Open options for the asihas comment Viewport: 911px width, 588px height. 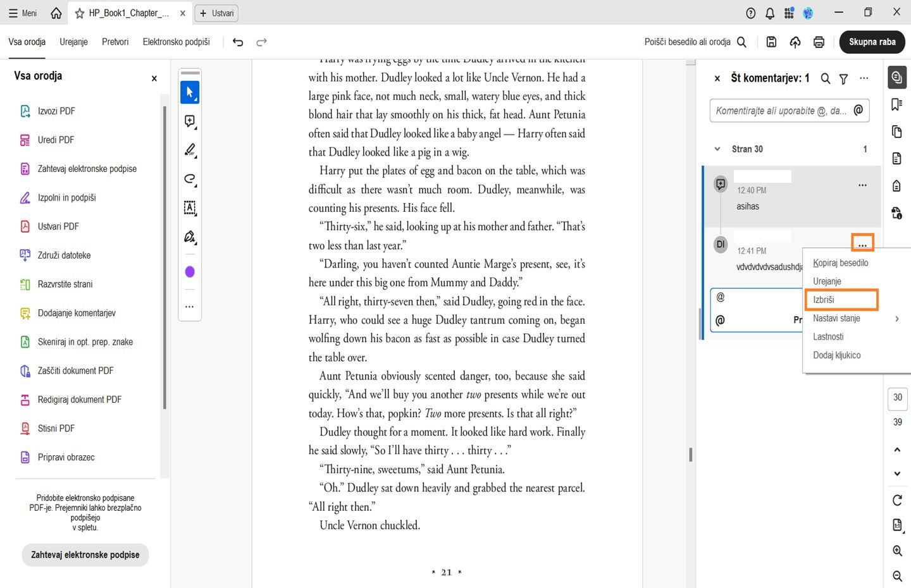point(862,185)
